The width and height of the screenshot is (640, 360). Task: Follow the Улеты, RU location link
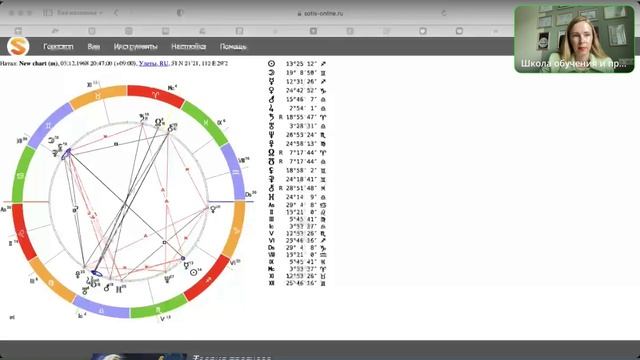point(153,64)
